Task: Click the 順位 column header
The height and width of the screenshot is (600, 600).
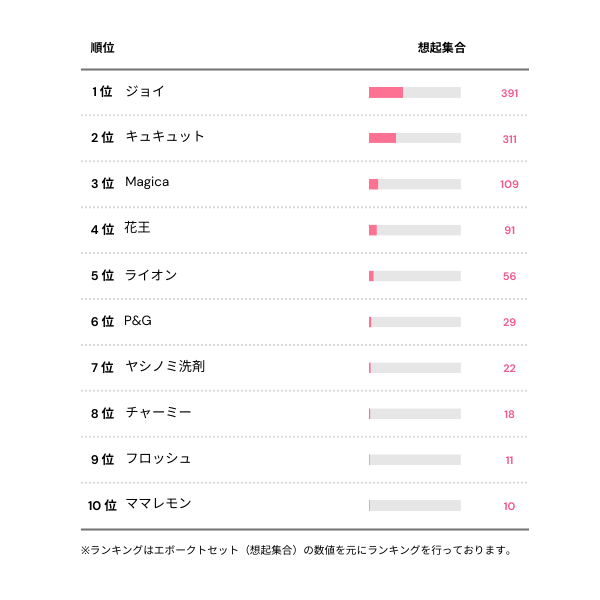Action: coord(102,48)
